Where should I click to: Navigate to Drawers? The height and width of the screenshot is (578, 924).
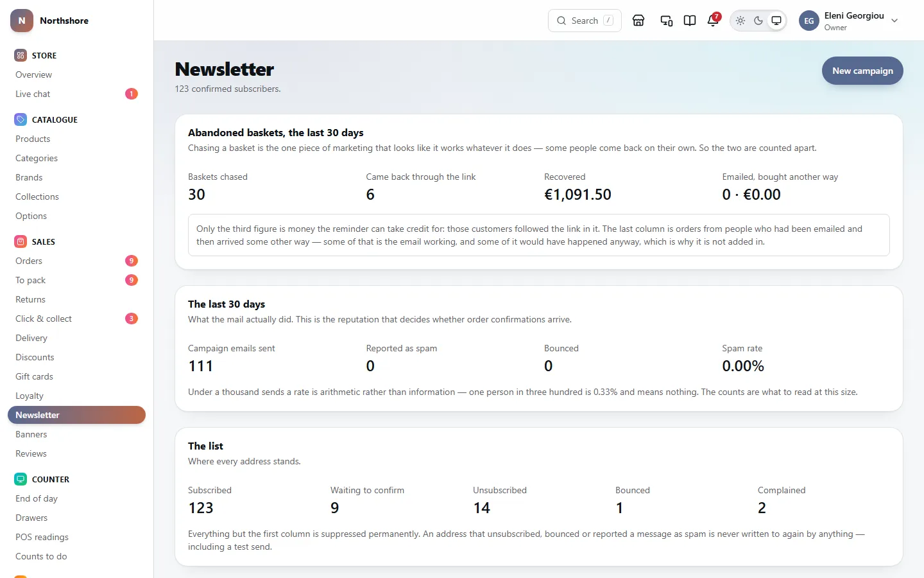coord(77,518)
